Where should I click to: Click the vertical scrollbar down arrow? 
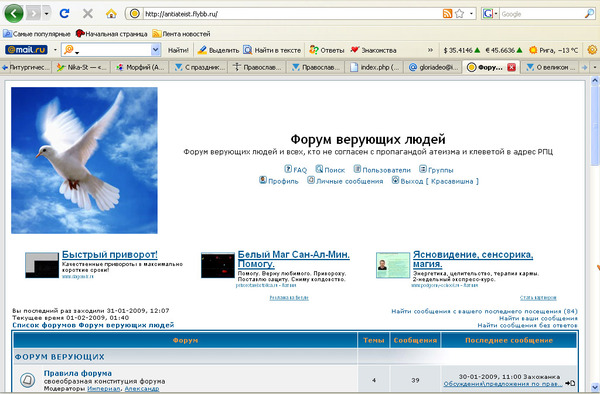595,386
